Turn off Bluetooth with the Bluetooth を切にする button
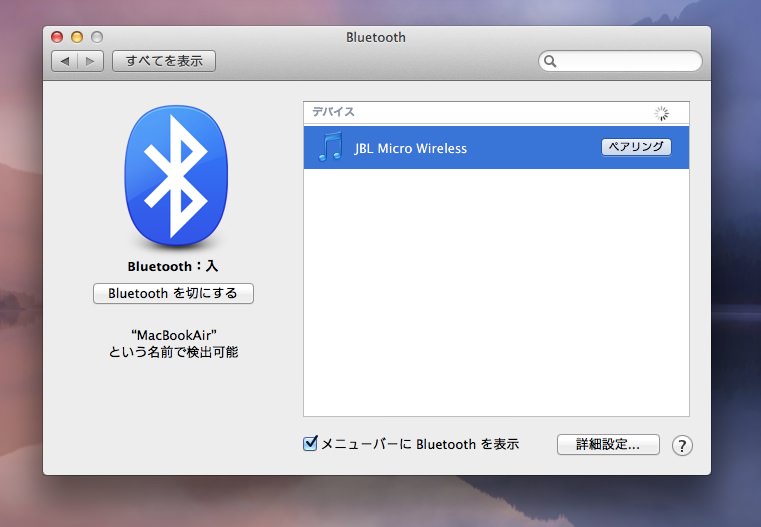This screenshot has width=761, height=527. pyautogui.click(x=173, y=293)
